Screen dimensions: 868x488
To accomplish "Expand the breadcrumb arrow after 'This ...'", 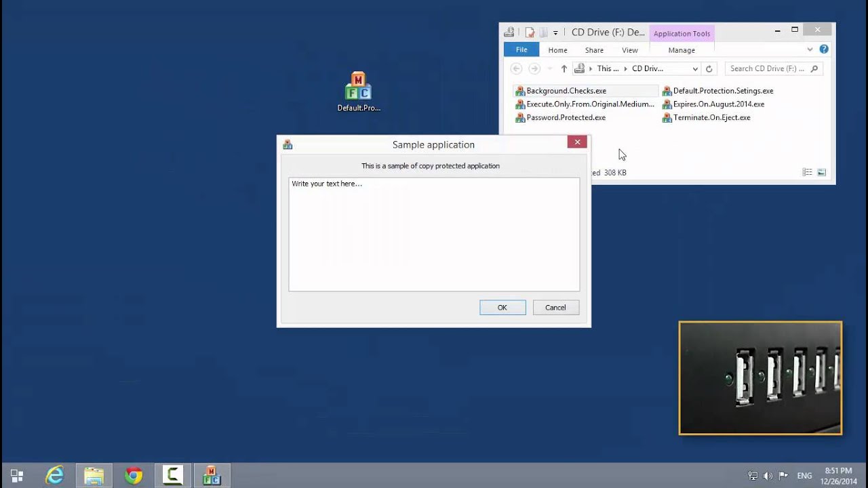I will pos(625,68).
